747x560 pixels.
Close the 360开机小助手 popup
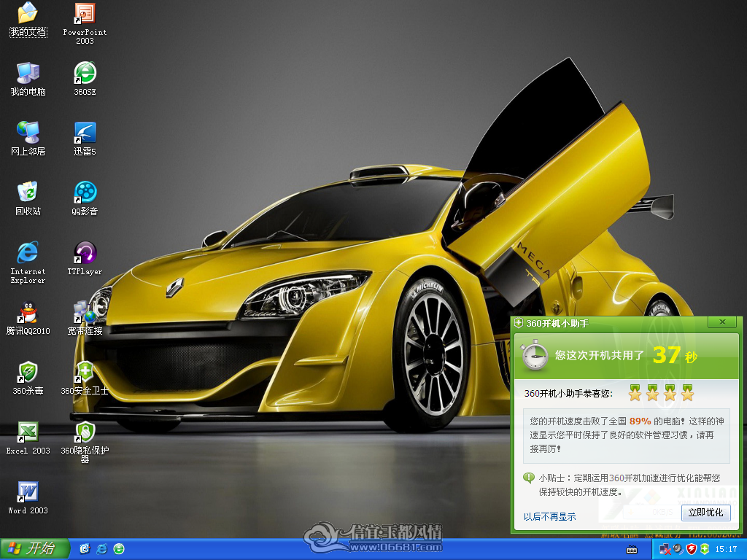(x=722, y=322)
